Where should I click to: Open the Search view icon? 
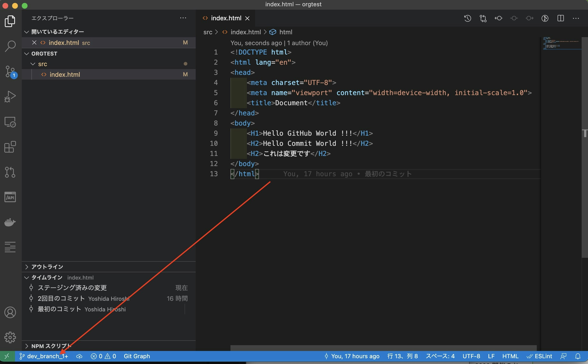pos(10,46)
